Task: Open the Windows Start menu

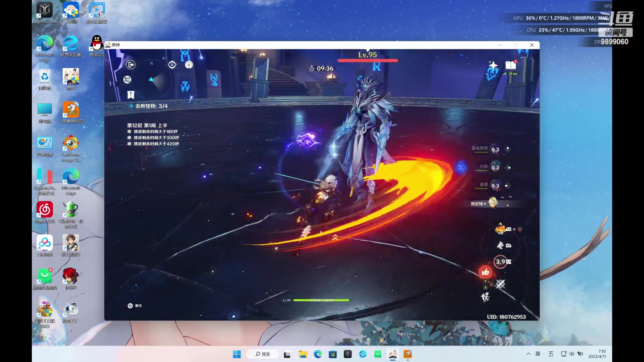Action: coord(237,354)
